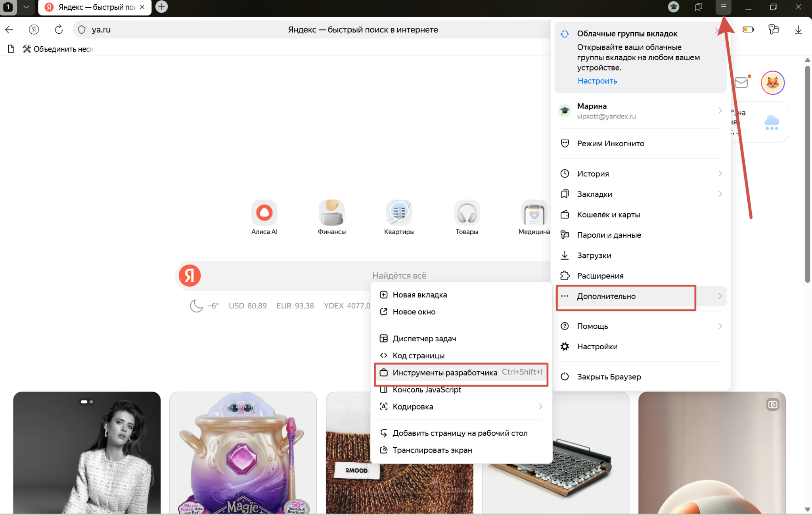Click the Товары headphones icon
Image resolution: width=812 pixels, height=515 pixels.
pos(467,213)
